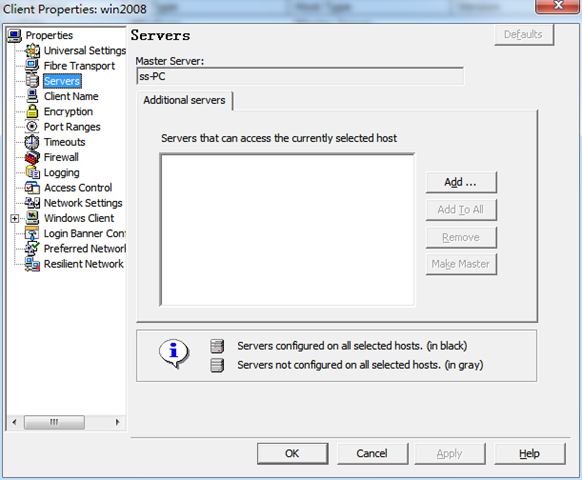Open Help for this dialog

point(530,453)
